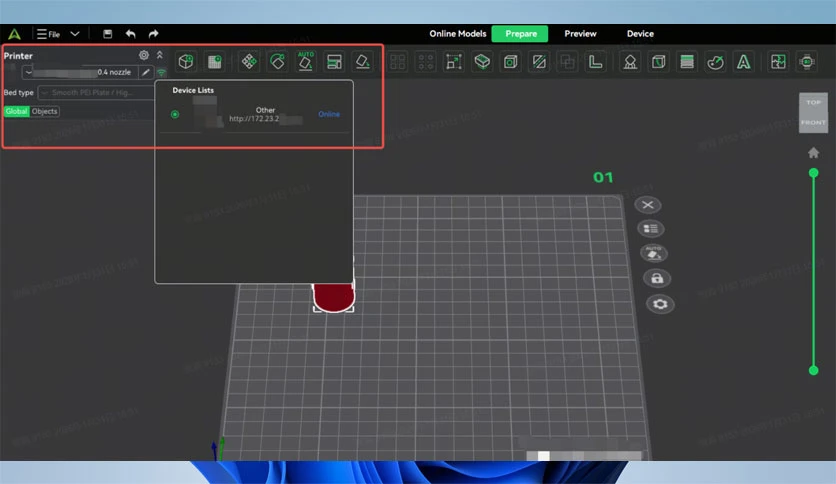Click the FRONT face of view cube
Screen dimensions: 836x484
click(814, 123)
